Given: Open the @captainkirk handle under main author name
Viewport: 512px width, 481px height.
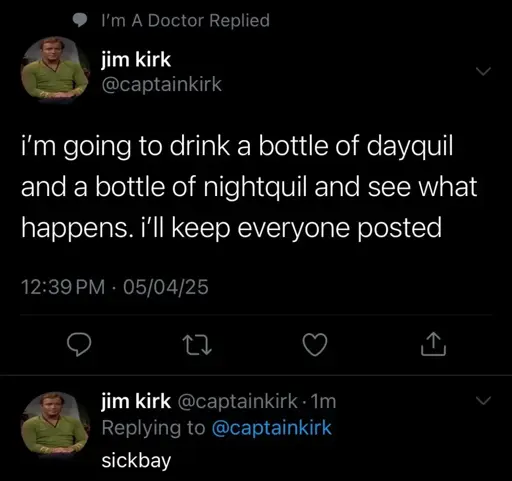Looking at the screenshot, I should click(162, 84).
